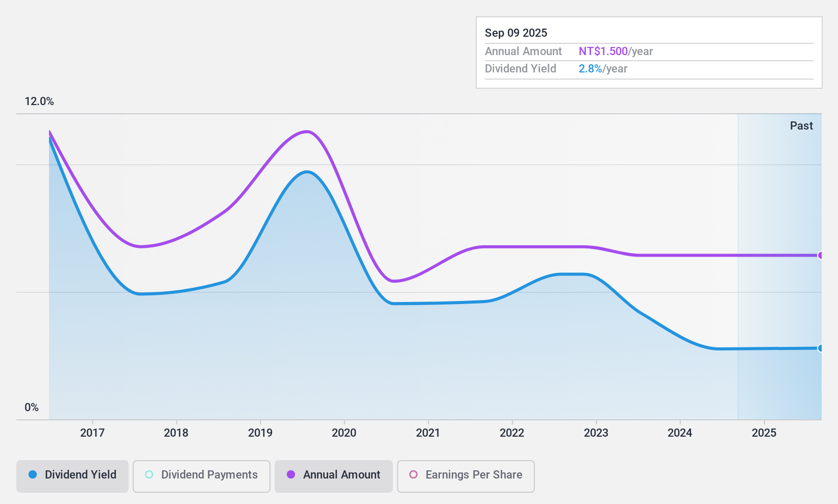Image resolution: width=838 pixels, height=504 pixels.
Task: Expand the Annual Amount legend entry
Action: (x=333, y=475)
